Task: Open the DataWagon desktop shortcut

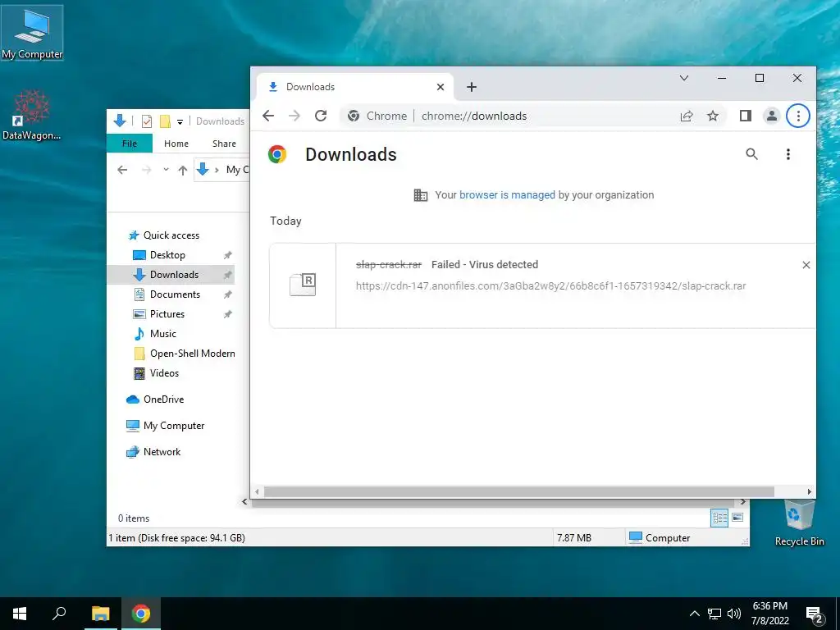Action: (x=32, y=113)
